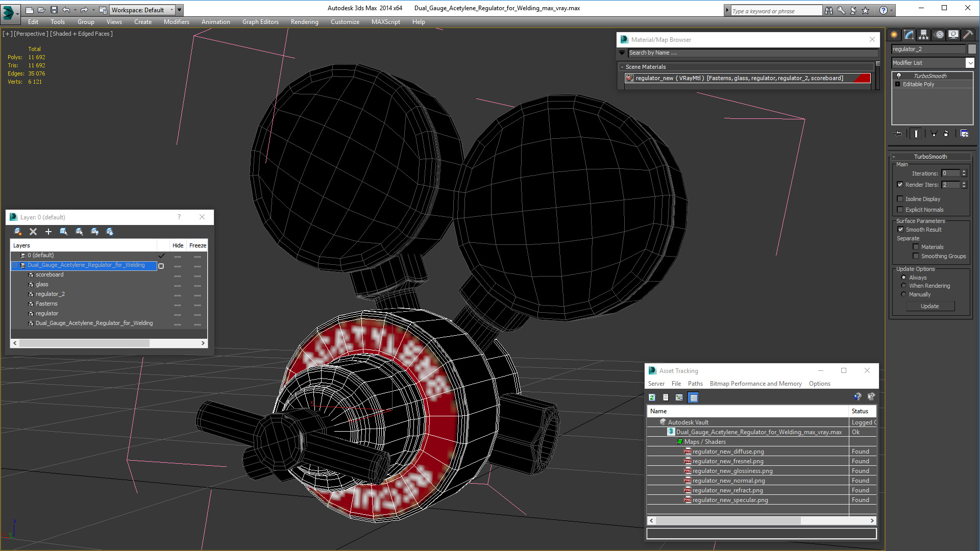This screenshot has height=551, width=980.
Task: Open the Display command panel tab
Action: (953, 35)
